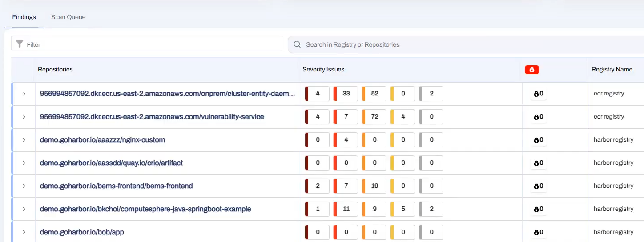Click the funnel filter icon
Screen dimensions: 644x242
tap(20, 44)
